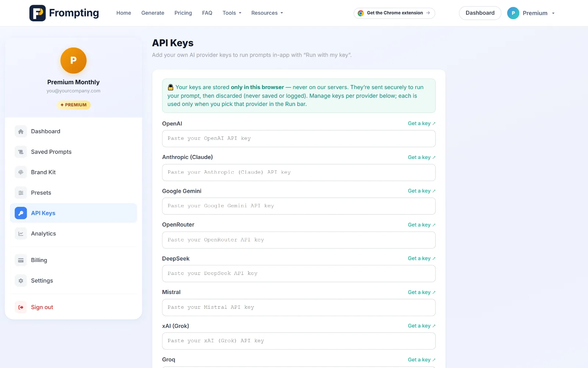Click Get a key link for Groq
Image resolution: width=588 pixels, height=368 pixels.
tap(422, 360)
